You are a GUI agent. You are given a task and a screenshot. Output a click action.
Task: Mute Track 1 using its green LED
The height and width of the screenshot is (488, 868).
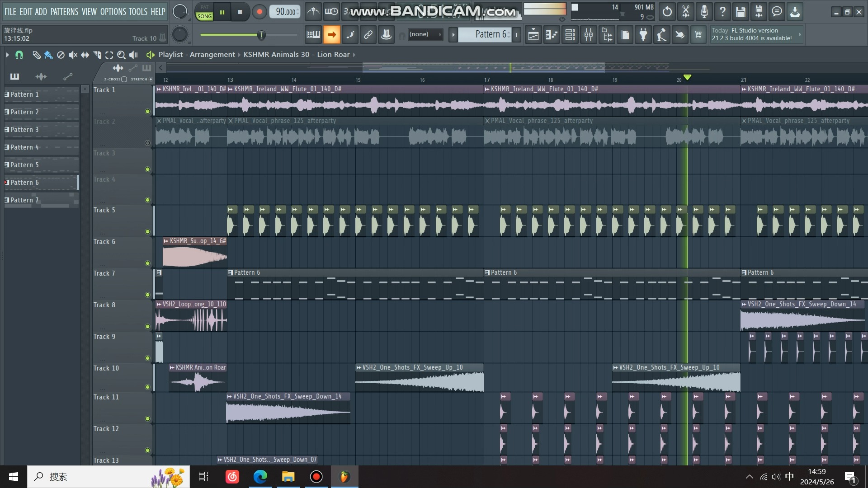[x=147, y=111]
